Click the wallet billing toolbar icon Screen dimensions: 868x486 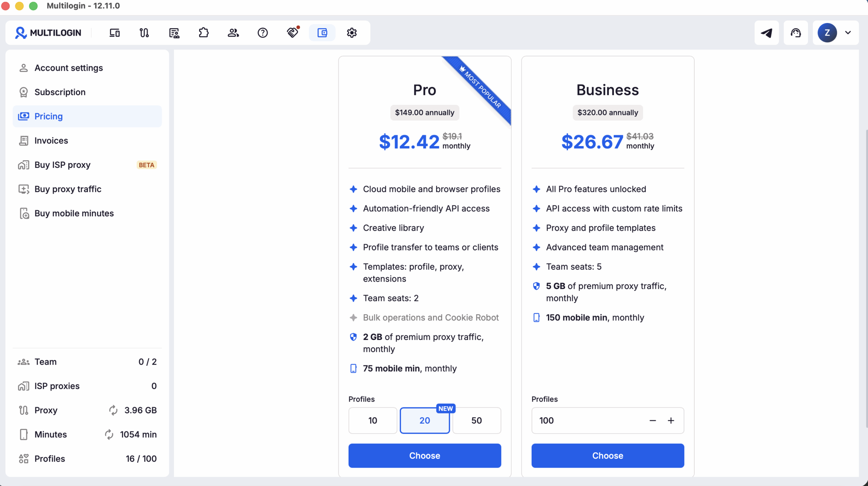322,33
